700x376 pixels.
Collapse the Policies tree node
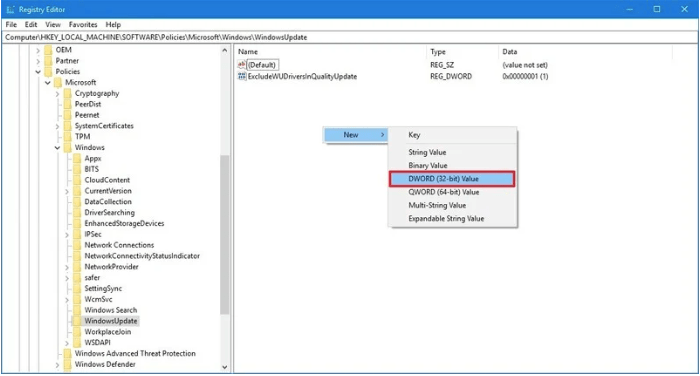[x=38, y=71]
